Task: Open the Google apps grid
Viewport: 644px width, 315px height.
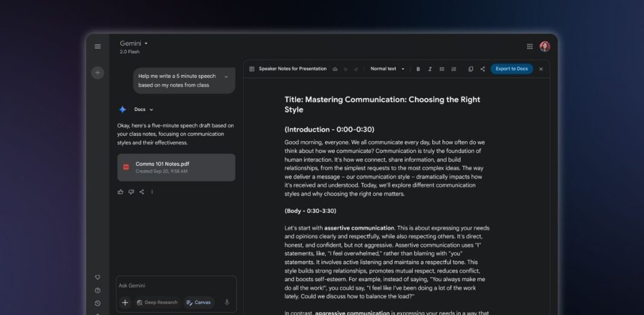Action: [x=530, y=46]
